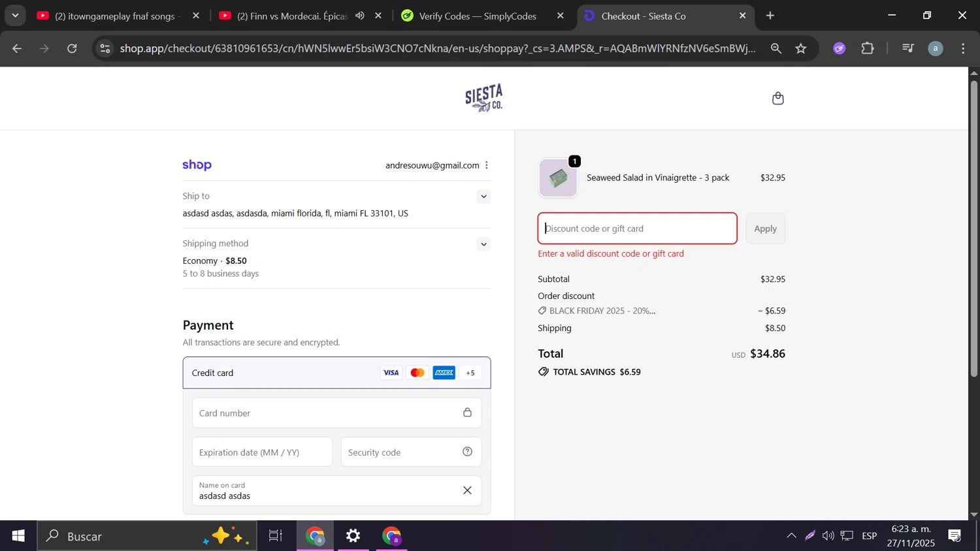Screen dimensions: 980x551
Task: Go back to the previous page
Action: pyautogui.click(x=17, y=48)
